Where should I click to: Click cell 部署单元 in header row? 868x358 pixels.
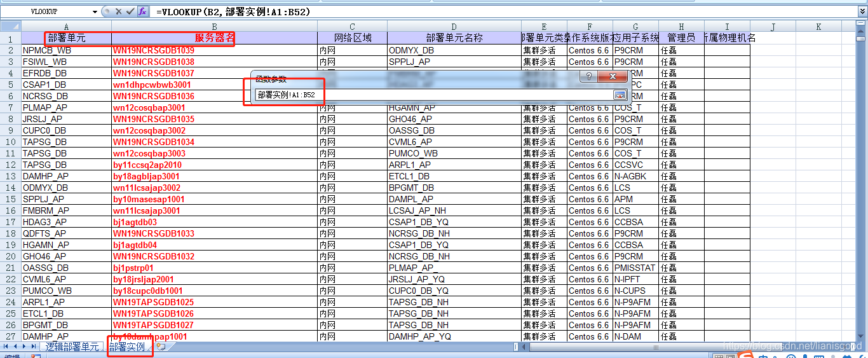point(66,38)
